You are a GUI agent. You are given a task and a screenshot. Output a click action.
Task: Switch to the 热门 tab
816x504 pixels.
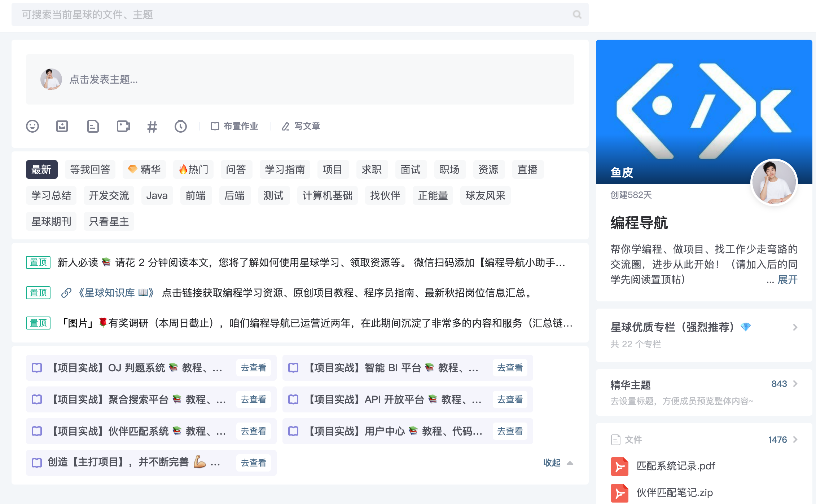tap(193, 169)
